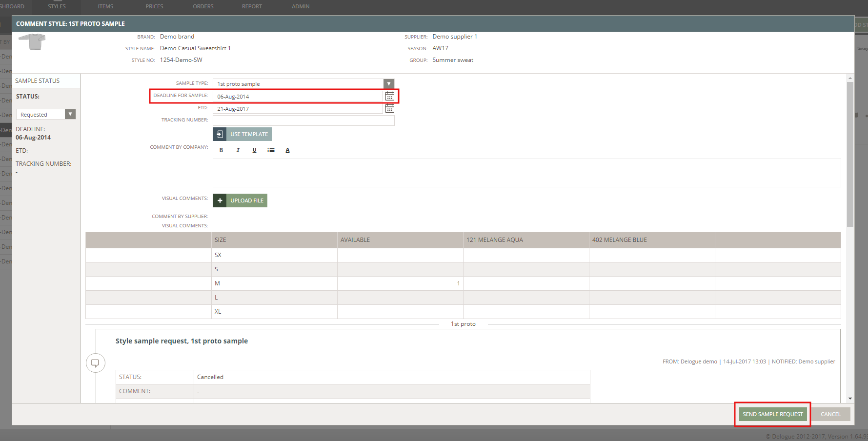
Task: Open the Status dropdown showing Requested
Action: (x=70, y=114)
